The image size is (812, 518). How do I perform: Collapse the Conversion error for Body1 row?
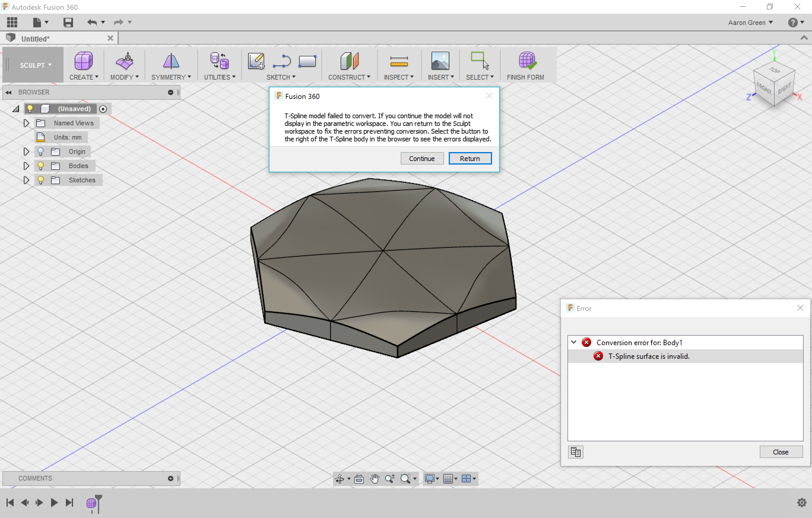point(574,342)
